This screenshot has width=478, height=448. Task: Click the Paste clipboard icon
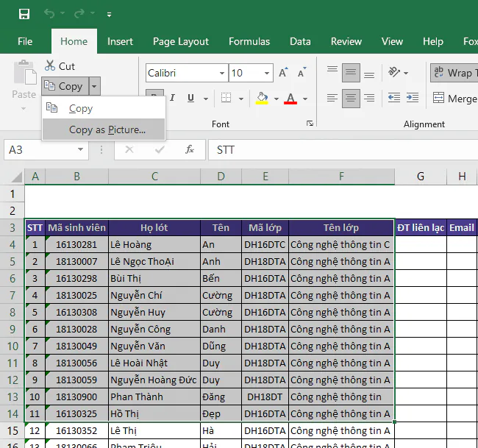coord(25,73)
